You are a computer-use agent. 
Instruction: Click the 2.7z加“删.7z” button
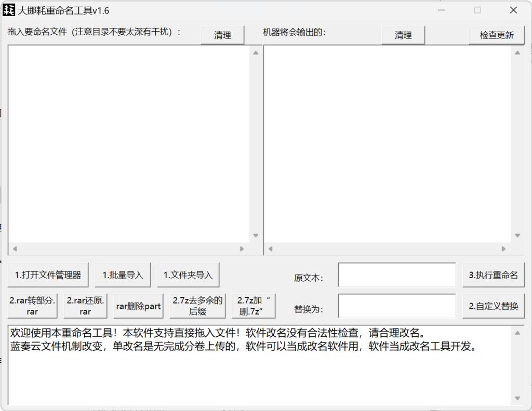point(254,306)
